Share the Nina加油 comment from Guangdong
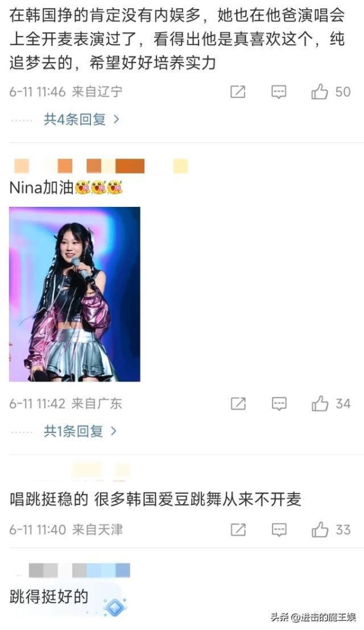The image size is (364, 630). tap(238, 404)
